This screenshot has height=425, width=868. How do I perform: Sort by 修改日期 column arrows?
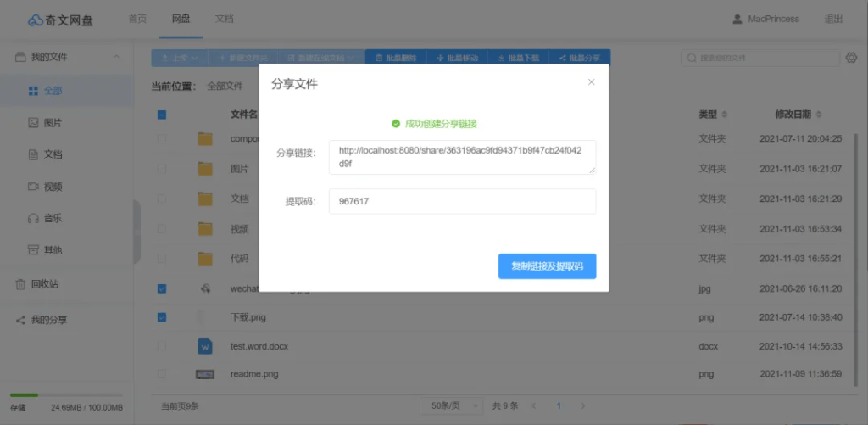818,115
